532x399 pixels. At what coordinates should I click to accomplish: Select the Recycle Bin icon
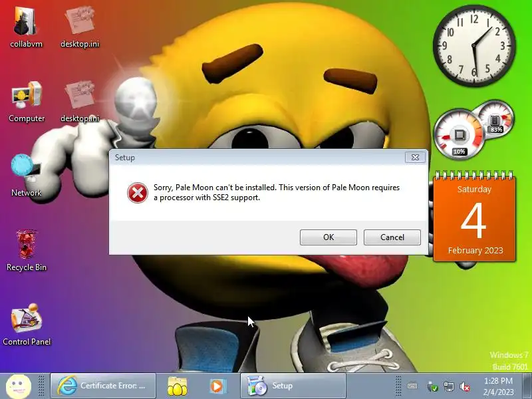(27, 251)
